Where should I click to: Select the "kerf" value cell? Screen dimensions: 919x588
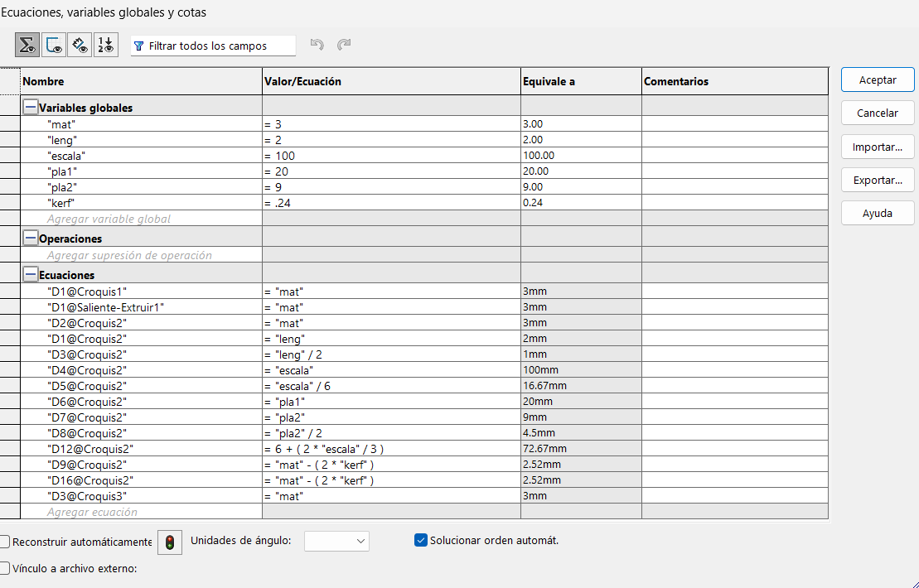point(389,203)
